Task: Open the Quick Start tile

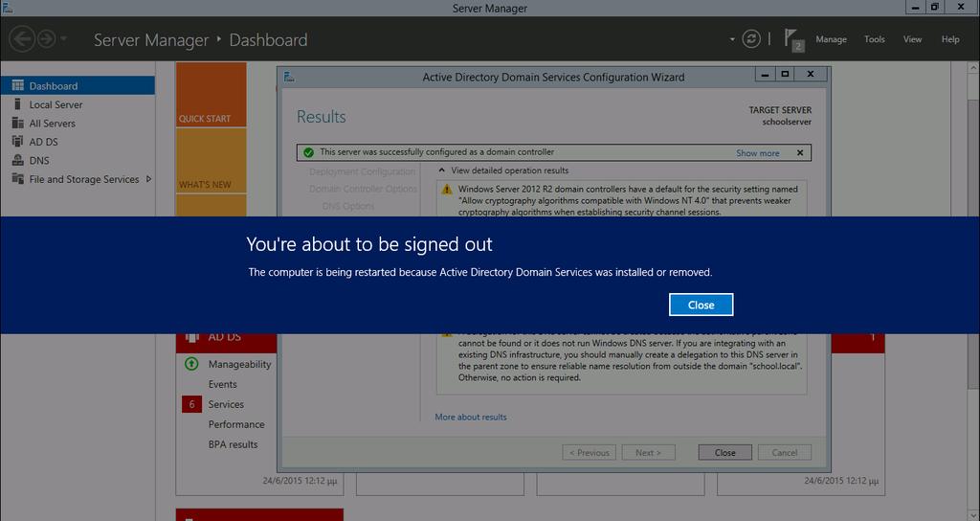Action: tap(212, 95)
